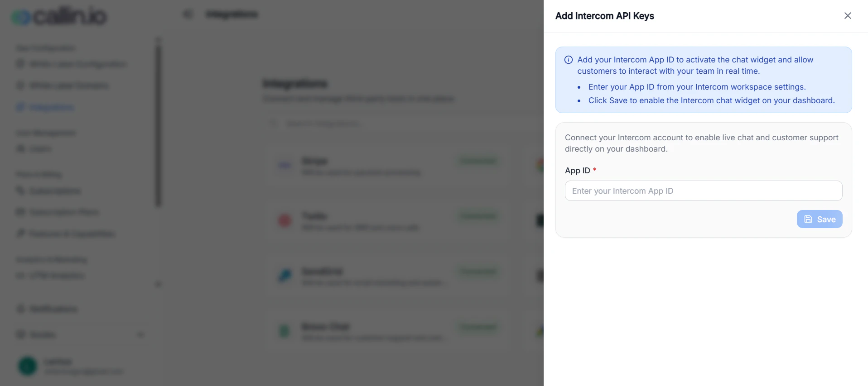Click the Users icon in the sidebar
868x386 pixels.
tap(19, 148)
